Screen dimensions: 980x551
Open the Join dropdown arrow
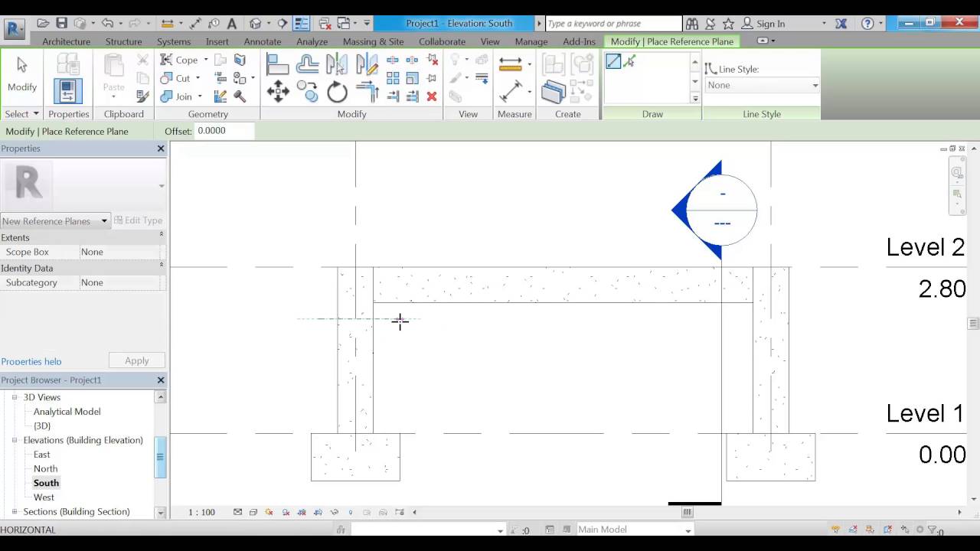coord(200,96)
